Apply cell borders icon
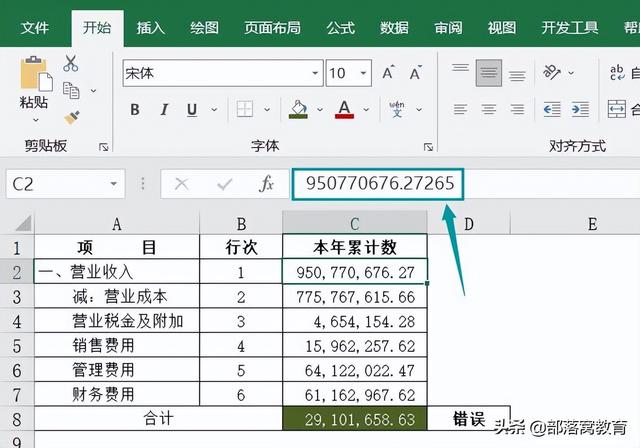Screen dimensions: 640x448 coord(244,109)
